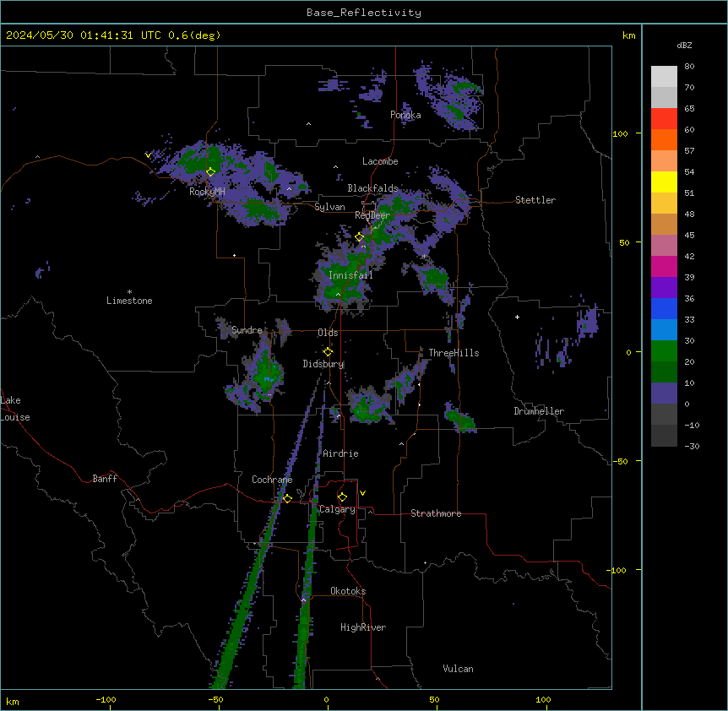This screenshot has width=728, height=711.
Task: Click the Banff label
Action: click(x=105, y=479)
